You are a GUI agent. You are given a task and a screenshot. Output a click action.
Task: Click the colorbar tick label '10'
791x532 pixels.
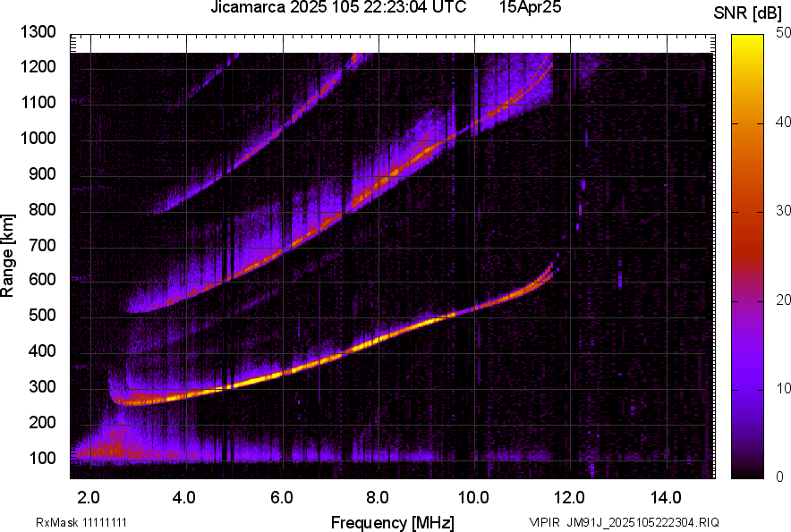tap(783, 388)
